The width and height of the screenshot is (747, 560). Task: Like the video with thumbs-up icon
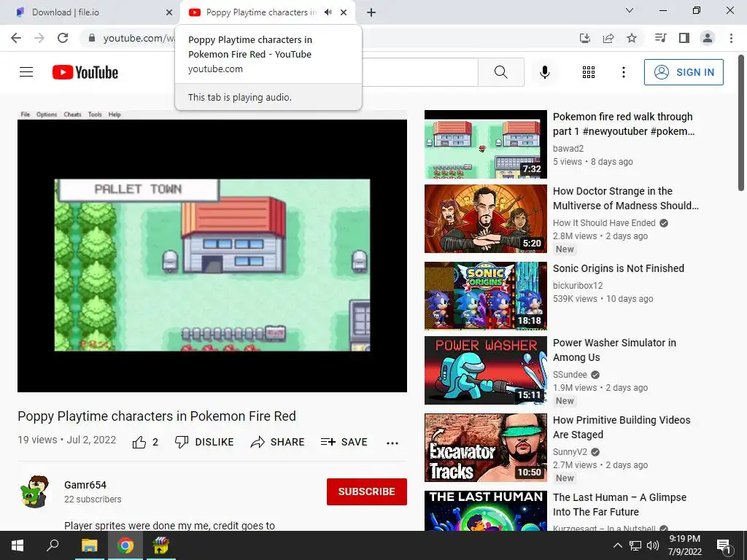pos(139,443)
